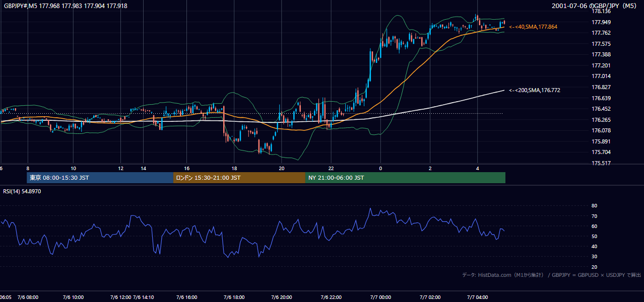Click hour 0 on the price chart time axis
Screen dimensions: 644x302
380,168
